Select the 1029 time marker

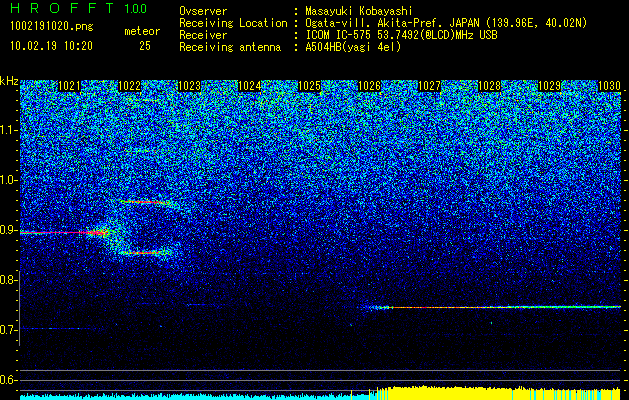point(549,86)
